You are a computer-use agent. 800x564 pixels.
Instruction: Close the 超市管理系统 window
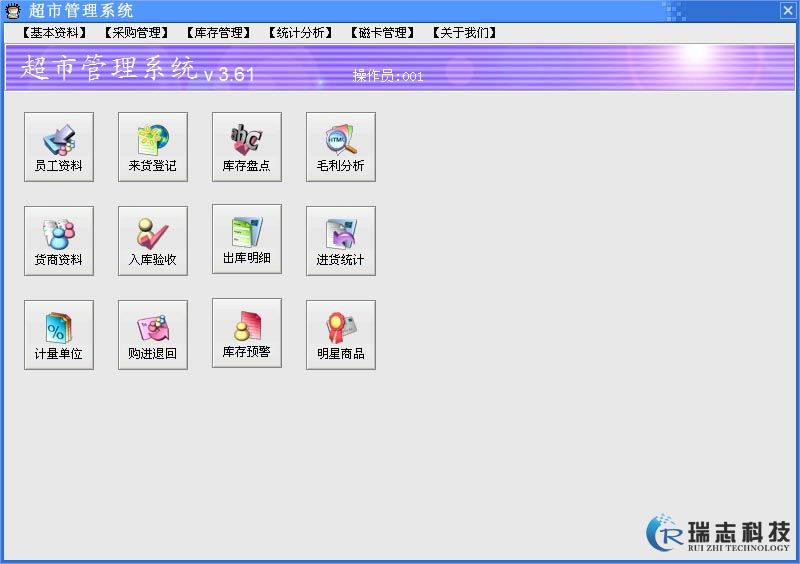[787, 10]
